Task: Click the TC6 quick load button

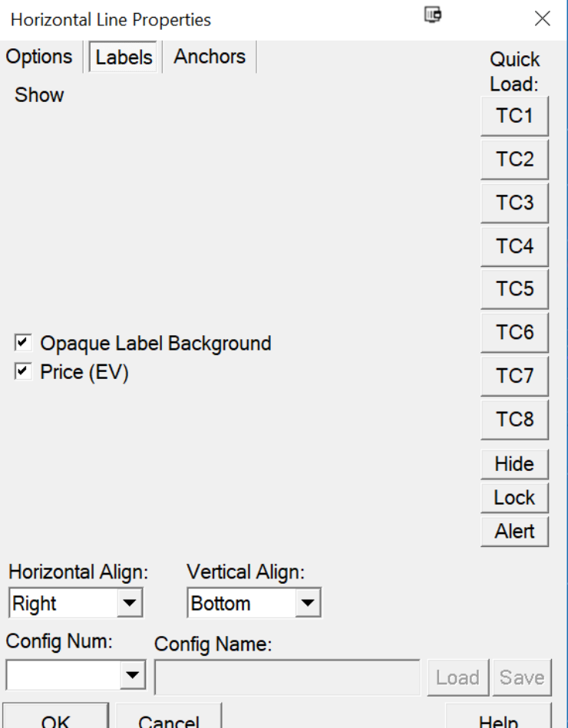Action: pos(514,332)
